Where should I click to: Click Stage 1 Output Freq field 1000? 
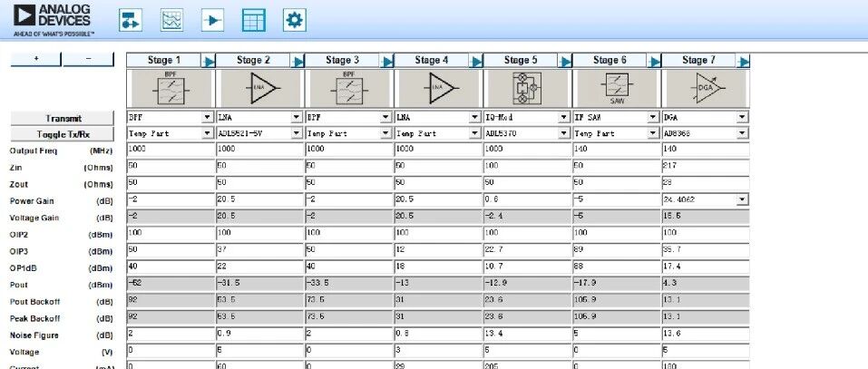171,150
